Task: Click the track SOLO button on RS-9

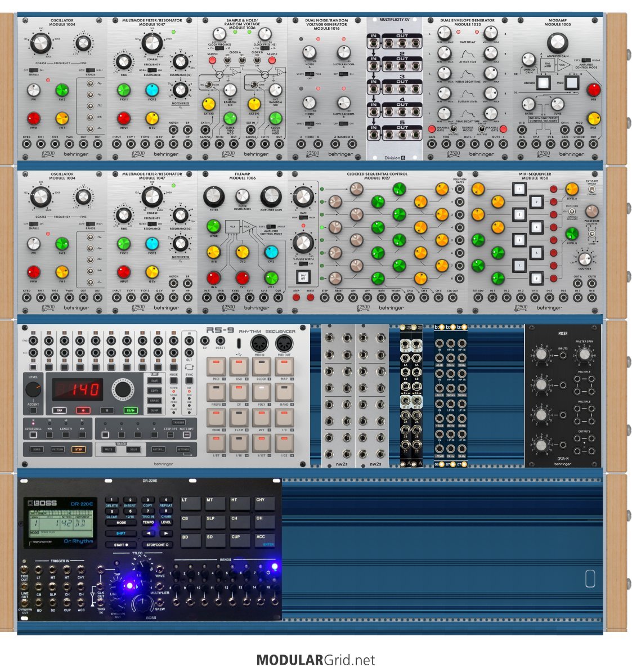Action: coord(133,450)
